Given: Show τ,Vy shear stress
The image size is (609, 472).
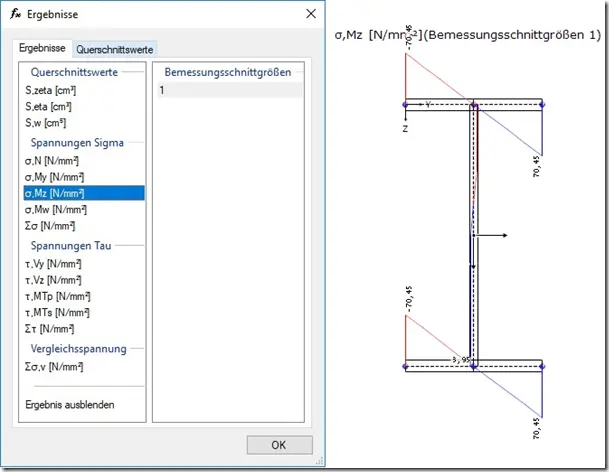Looking at the screenshot, I should click(x=53, y=264).
